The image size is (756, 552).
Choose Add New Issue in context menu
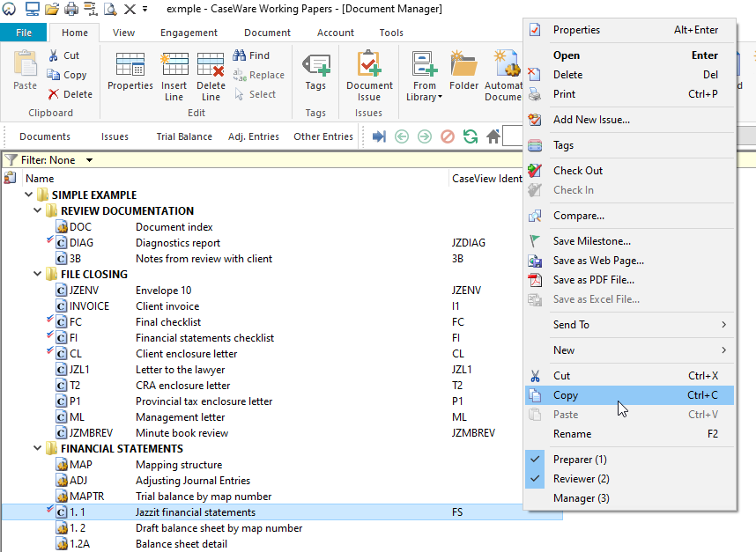pyautogui.click(x=630, y=120)
